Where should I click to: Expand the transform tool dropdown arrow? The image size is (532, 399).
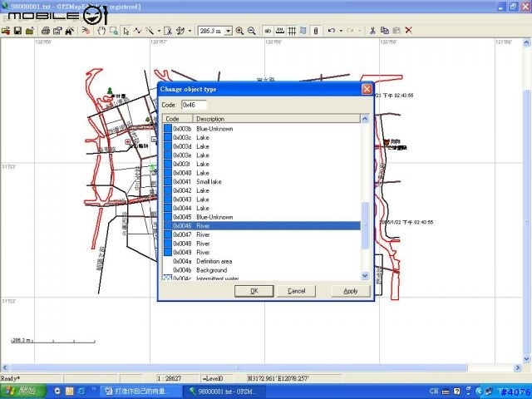click(190, 31)
